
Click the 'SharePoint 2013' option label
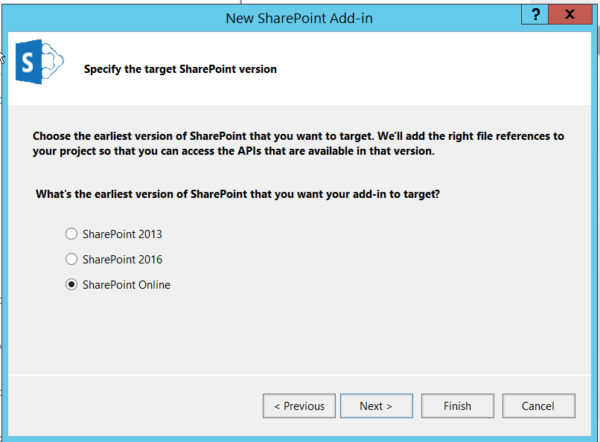122,234
